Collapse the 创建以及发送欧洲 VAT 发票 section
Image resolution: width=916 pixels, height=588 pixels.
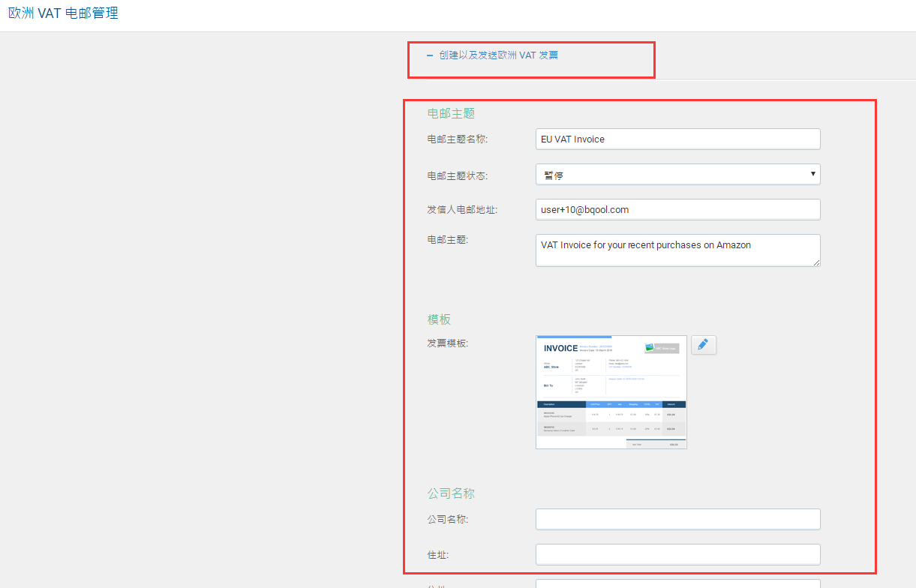coord(492,55)
